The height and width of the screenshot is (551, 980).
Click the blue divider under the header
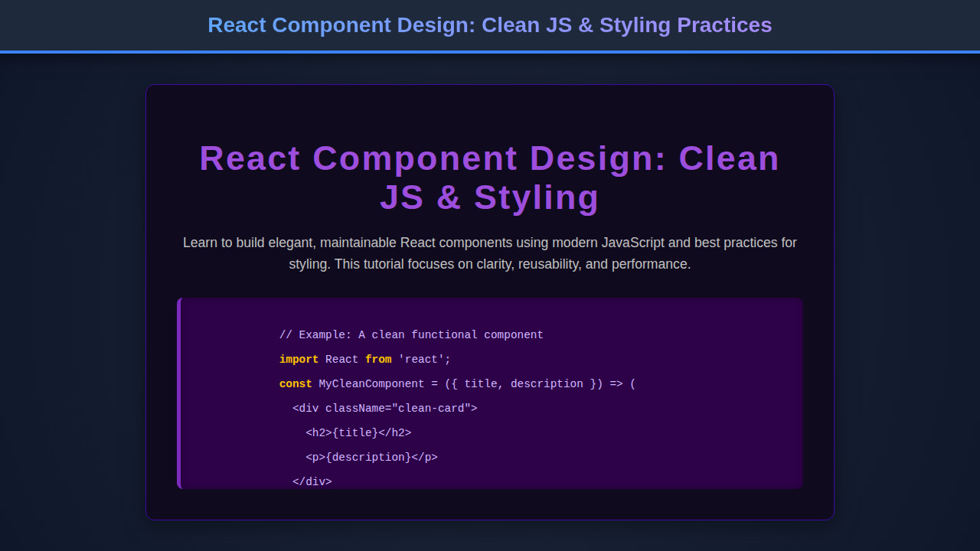[490, 52]
